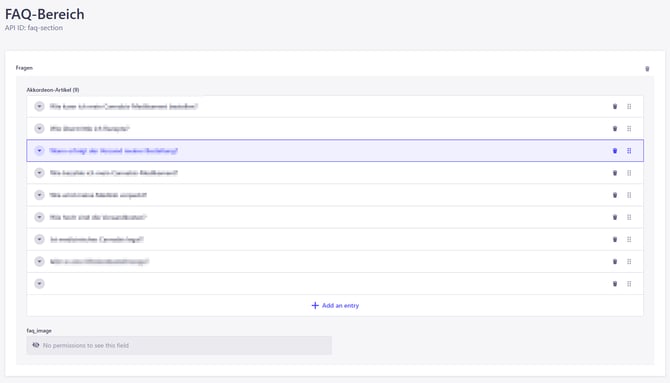Click the Akkordeon-Artikel (9) label

[53, 90]
